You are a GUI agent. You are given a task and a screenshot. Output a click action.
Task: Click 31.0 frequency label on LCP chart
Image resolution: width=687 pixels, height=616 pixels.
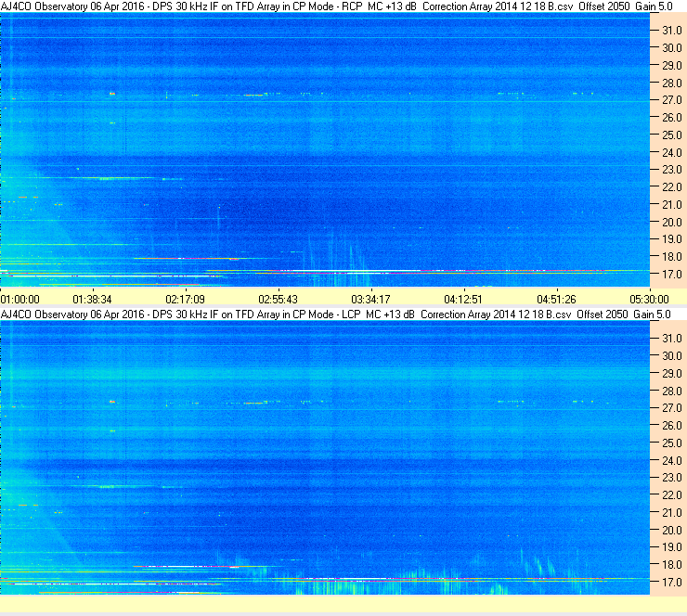[x=672, y=339]
